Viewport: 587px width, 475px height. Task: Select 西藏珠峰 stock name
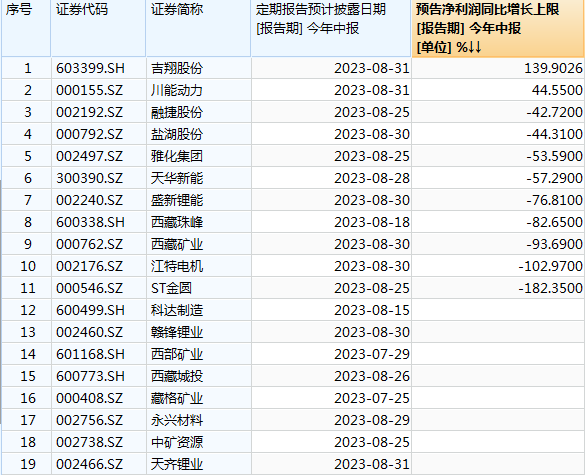[x=177, y=222]
